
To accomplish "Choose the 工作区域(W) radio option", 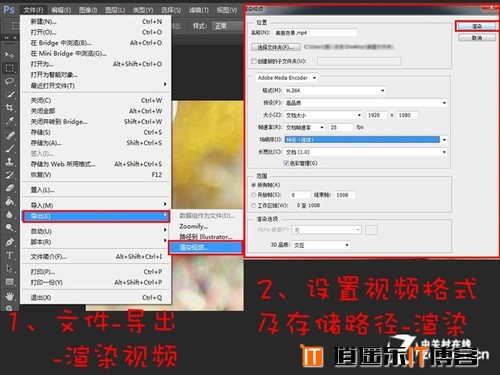I will (x=254, y=205).
